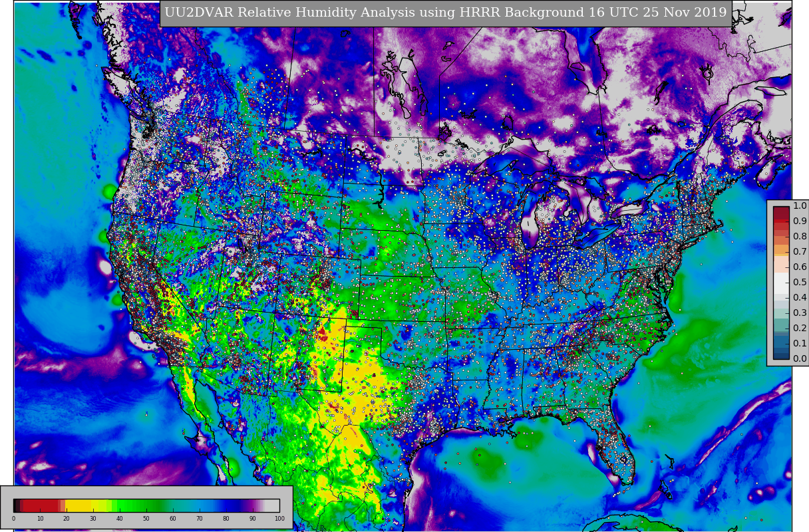Click the "70" tick on humidity colorbar

(200, 519)
